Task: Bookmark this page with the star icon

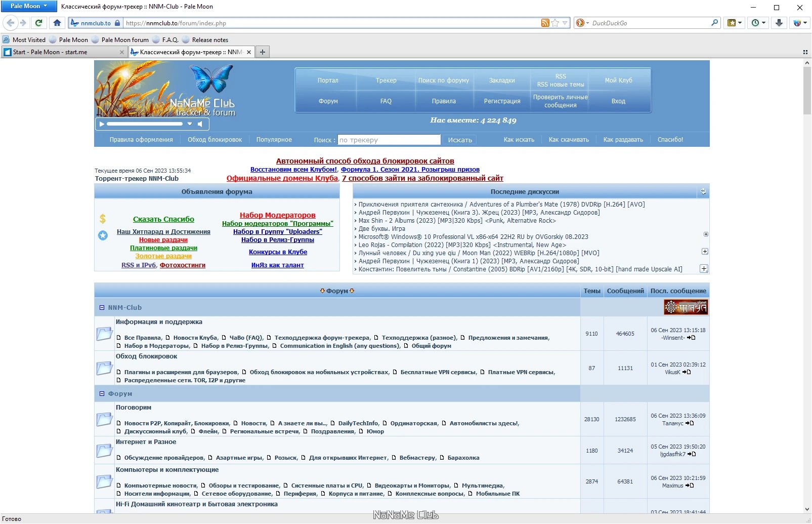Action: [555, 23]
